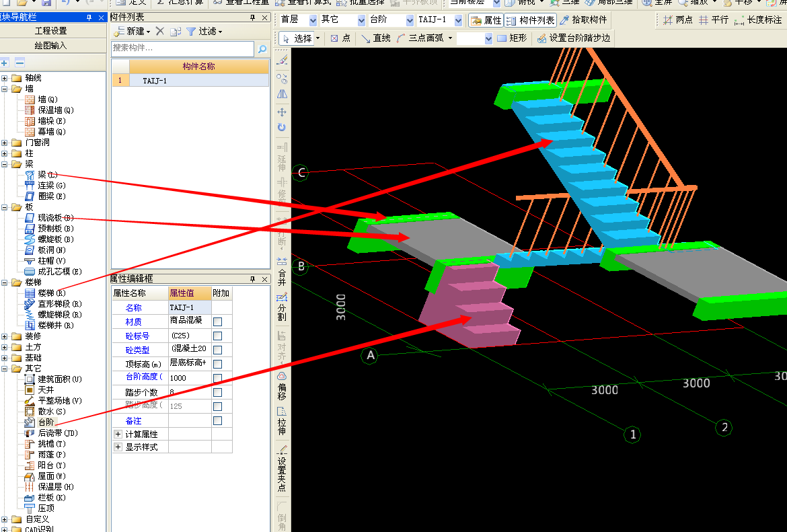Screen dimensions: 787x532
Task: Click the 偏移 offset tool
Action: pos(282,385)
